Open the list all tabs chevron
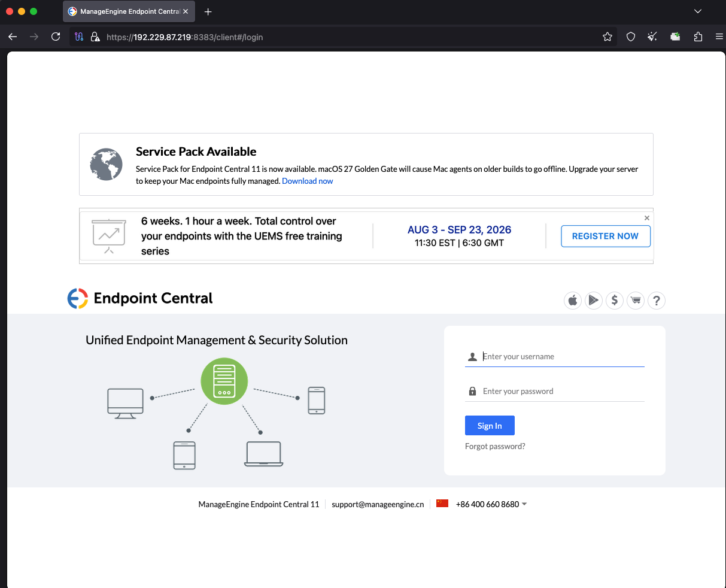Image resolution: width=726 pixels, height=588 pixels. coord(698,11)
